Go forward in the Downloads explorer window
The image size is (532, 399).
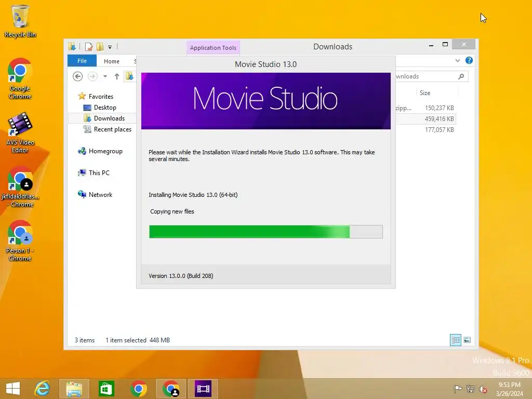pos(92,76)
